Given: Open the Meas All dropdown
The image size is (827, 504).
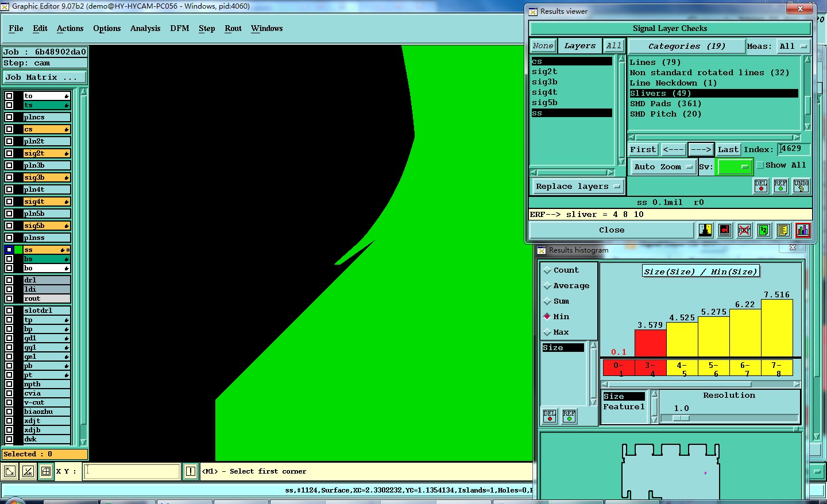Looking at the screenshot, I should (793, 46).
